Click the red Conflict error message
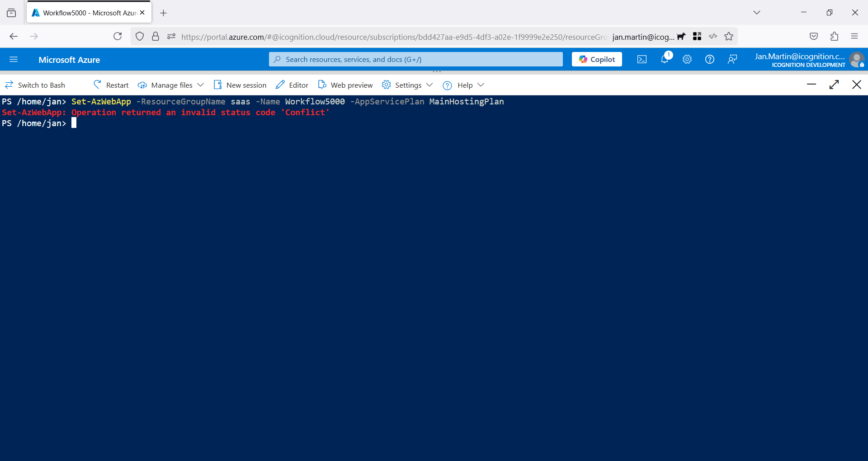Screen dimensions: 868x461 click(x=165, y=113)
